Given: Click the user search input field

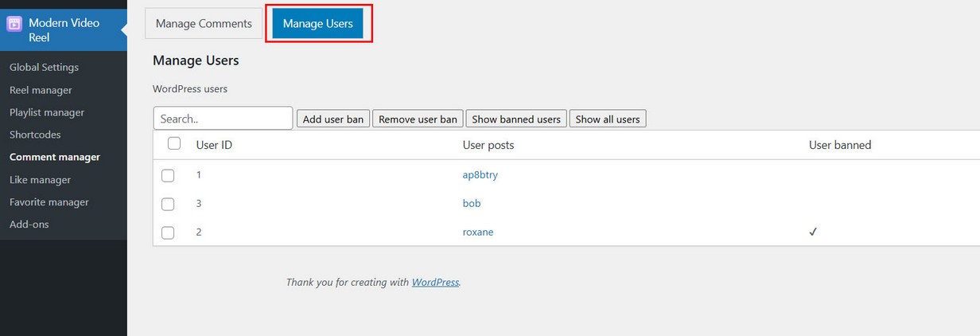Looking at the screenshot, I should pos(223,119).
